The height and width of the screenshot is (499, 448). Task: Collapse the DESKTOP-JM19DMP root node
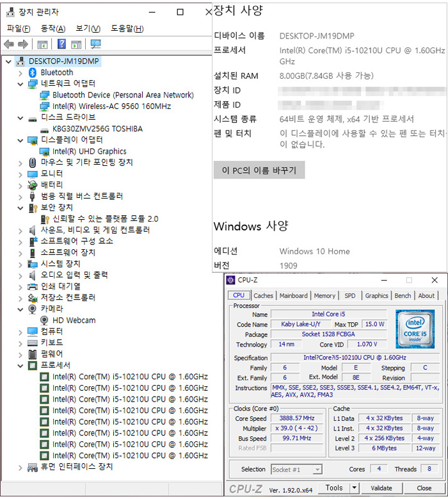pyautogui.click(x=8, y=61)
